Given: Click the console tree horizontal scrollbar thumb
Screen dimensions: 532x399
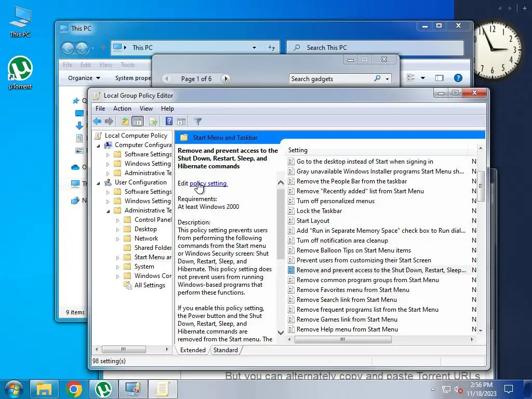Looking at the screenshot, I should point(124,349).
